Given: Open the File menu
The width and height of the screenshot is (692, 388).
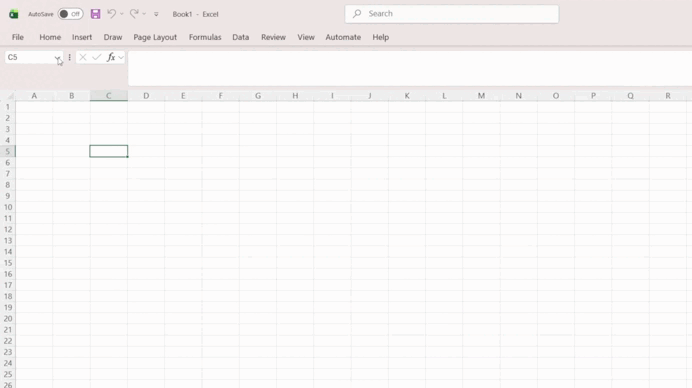Looking at the screenshot, I should 18,37.
